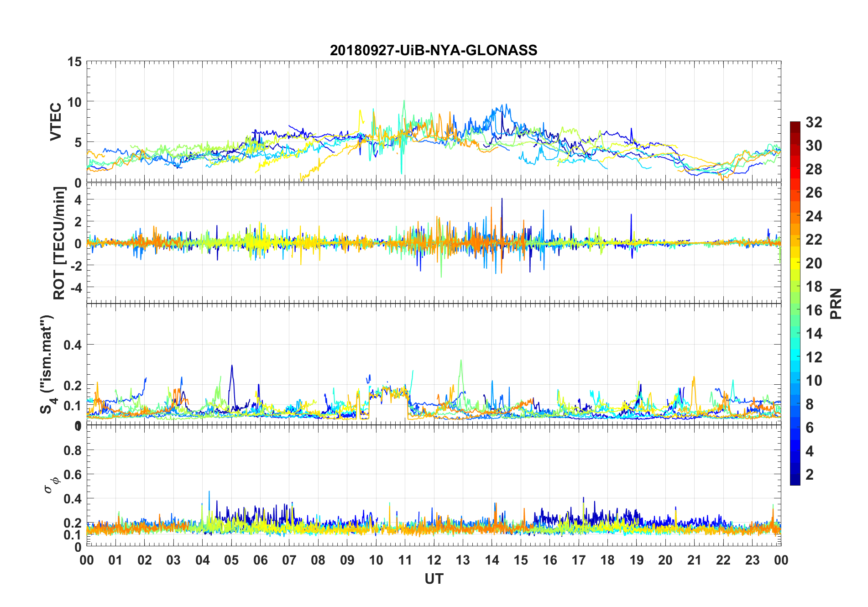Click inside the ROT plot panel

tap(434, 243)
